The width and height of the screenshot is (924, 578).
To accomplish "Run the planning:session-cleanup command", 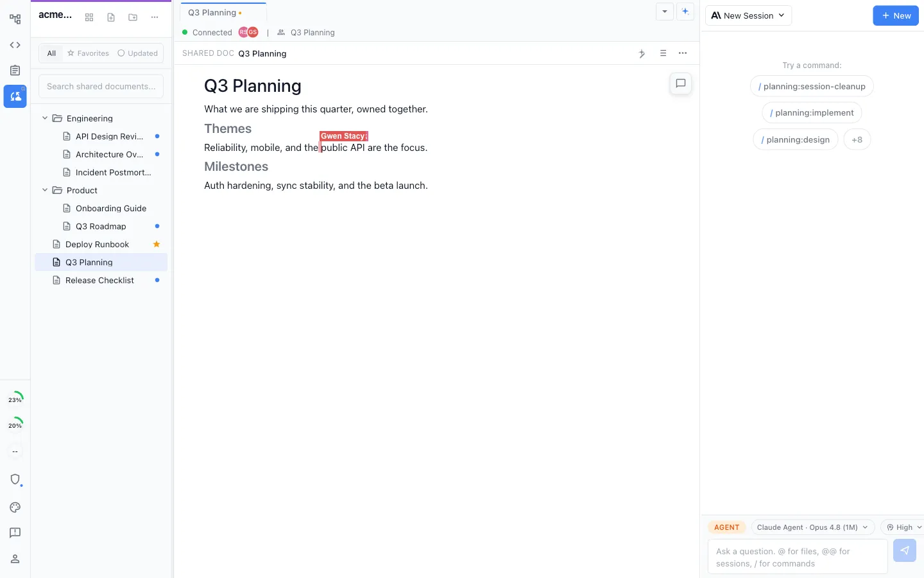I will pyautogui.click(x=812, y=86).
